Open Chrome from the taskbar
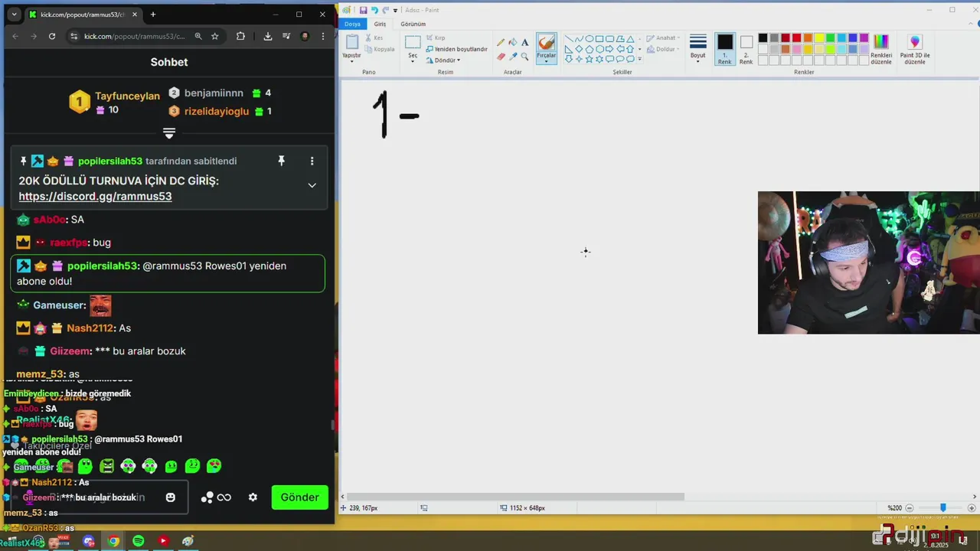This screenshot has height=551, width=980. [113, 541]
